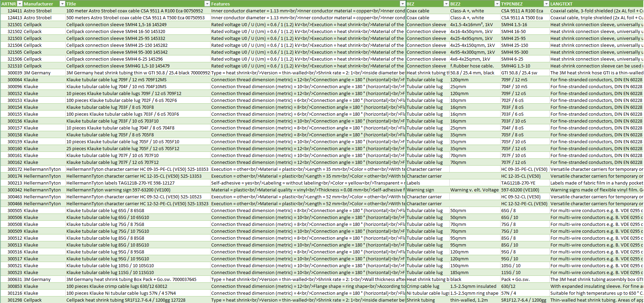Open the Features column filter dropdown

click(x=402, y=4)
